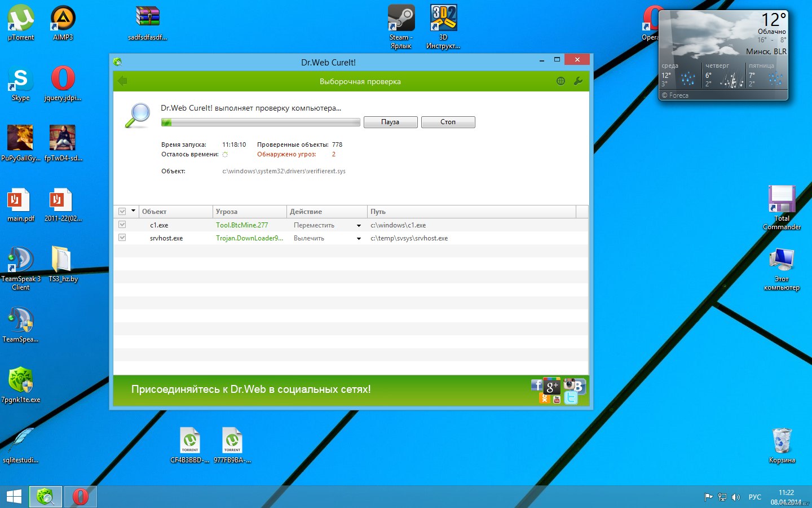Click the Действие column header
This screenshot has height=508, width=812.
pos(327,212)
